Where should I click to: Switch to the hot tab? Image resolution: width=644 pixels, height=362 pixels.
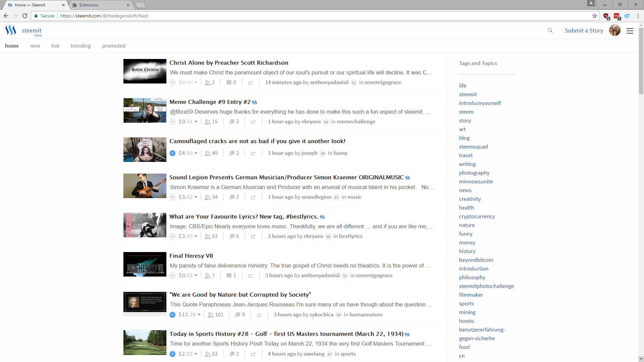click(x=55, y=46)
